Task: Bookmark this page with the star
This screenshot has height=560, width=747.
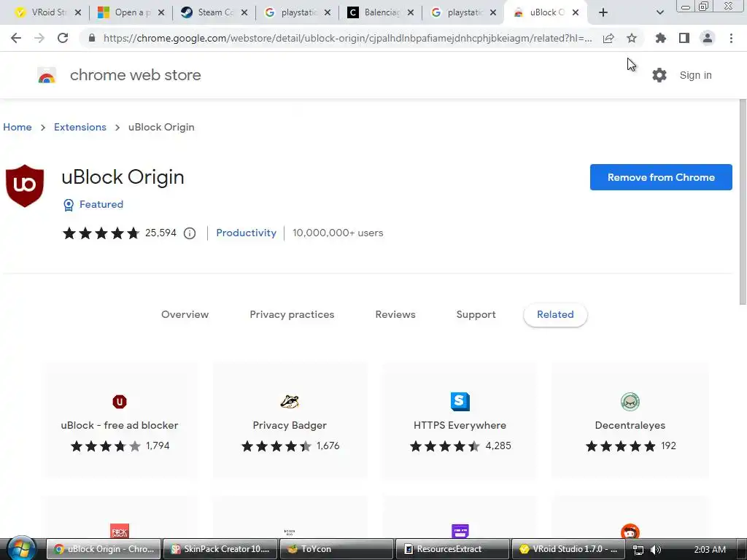Action: (x=632, y=38)
